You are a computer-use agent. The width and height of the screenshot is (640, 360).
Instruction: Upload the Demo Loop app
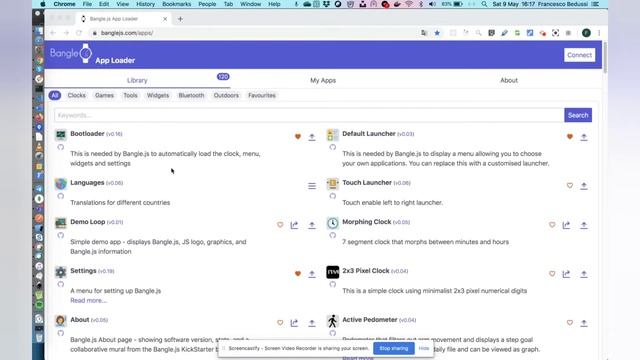(x=312, y=225)
